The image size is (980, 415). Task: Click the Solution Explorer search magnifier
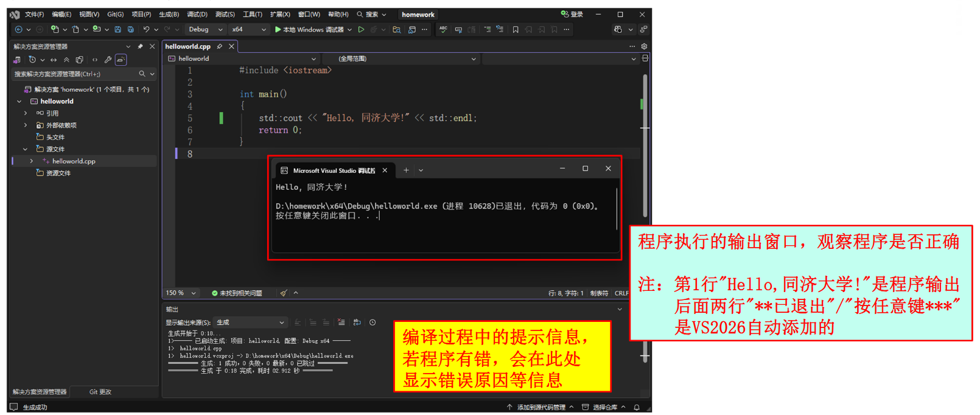[x=142, y=74]
